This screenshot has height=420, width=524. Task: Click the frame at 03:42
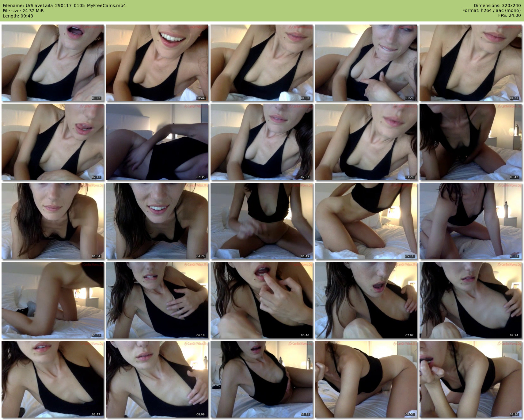click(471, 142)
